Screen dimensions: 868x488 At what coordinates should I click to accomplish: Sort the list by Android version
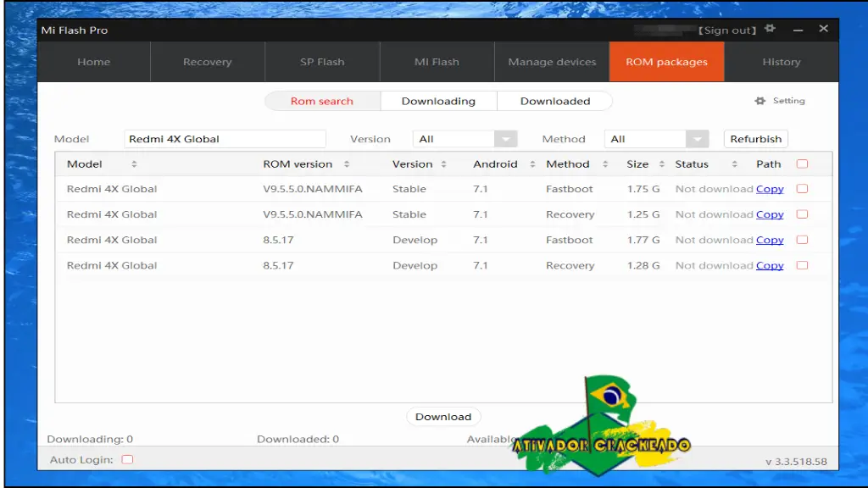click(531, 164)
